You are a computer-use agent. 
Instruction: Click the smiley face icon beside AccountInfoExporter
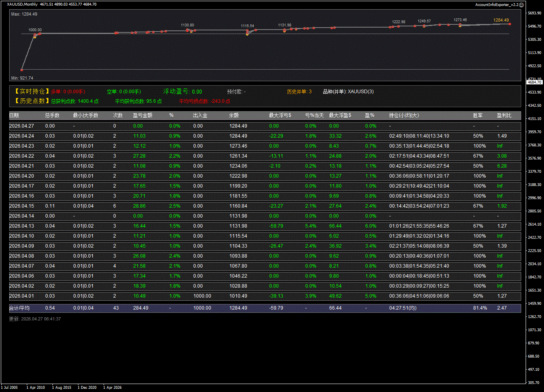[521, 4]
